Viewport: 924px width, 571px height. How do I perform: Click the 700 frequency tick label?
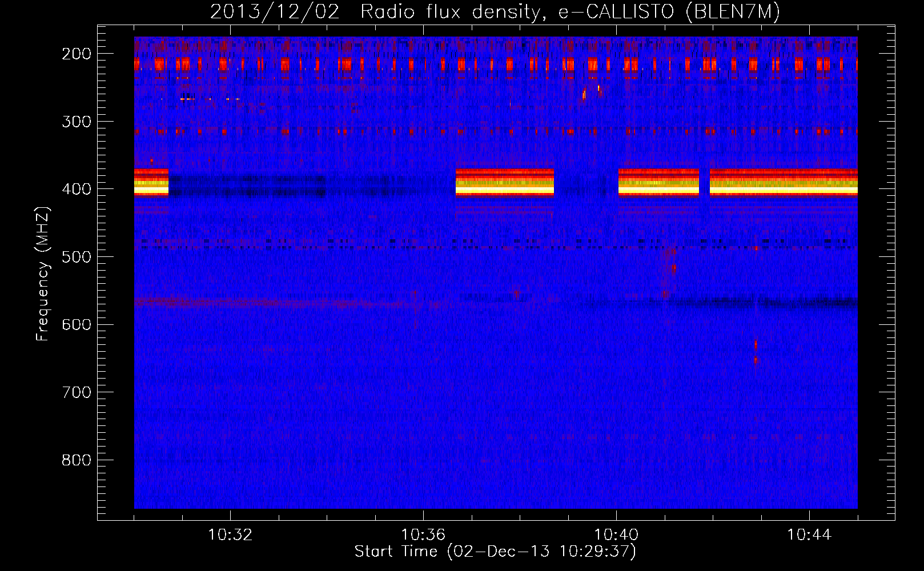pyautogui.click(x=76, y=392)
